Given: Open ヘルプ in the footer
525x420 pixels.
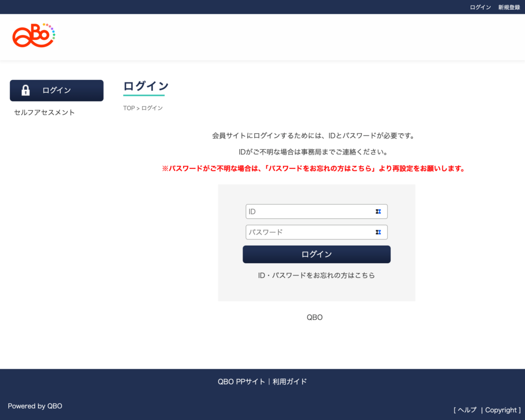Looking at the screenshot, I should pos(467,410).
